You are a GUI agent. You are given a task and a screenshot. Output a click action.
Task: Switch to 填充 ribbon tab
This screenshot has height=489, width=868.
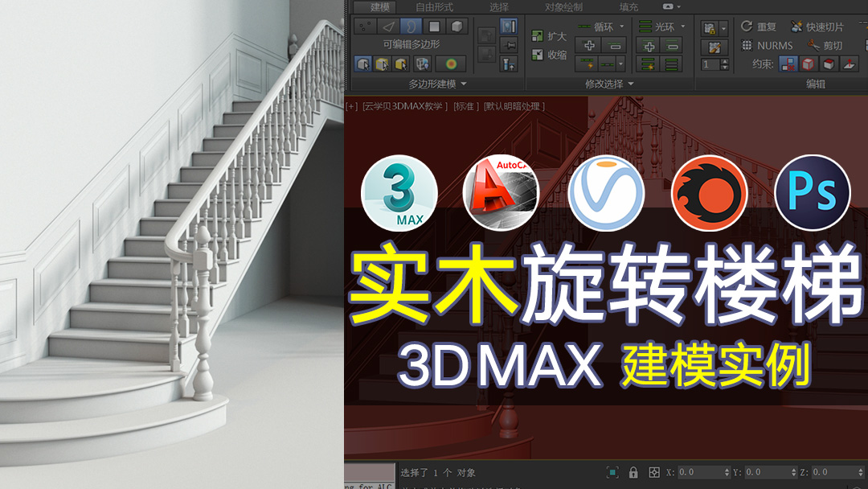click(x=628, y=6)
